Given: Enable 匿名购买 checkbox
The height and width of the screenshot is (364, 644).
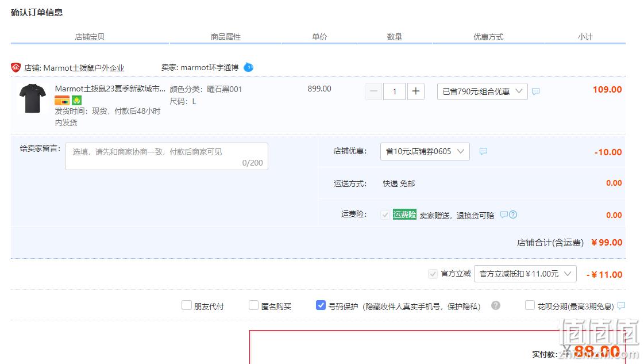Looking at the screenshot, I should coord(253,305).
